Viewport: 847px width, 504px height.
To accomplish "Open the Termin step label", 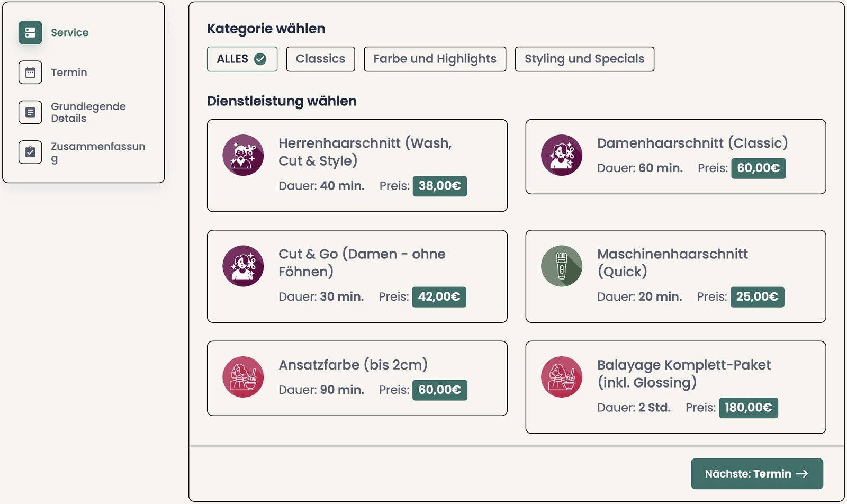I will click(x=69, y=73).
